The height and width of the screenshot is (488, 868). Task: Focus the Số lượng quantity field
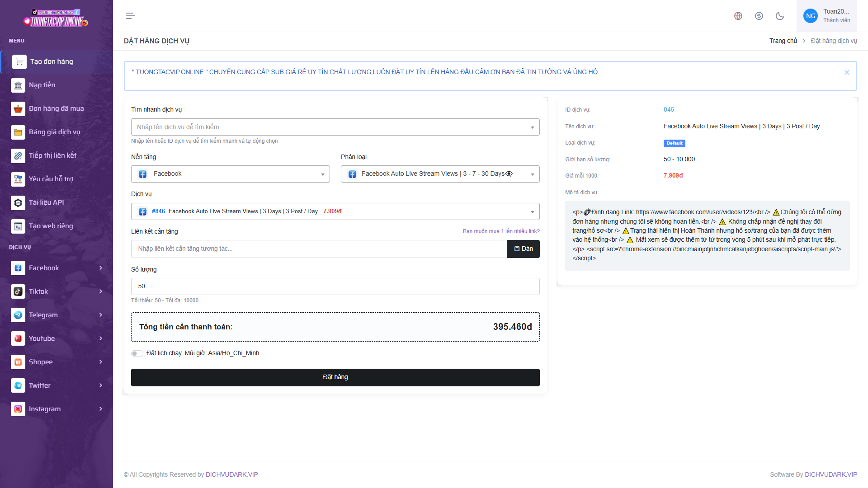(335, 286)
